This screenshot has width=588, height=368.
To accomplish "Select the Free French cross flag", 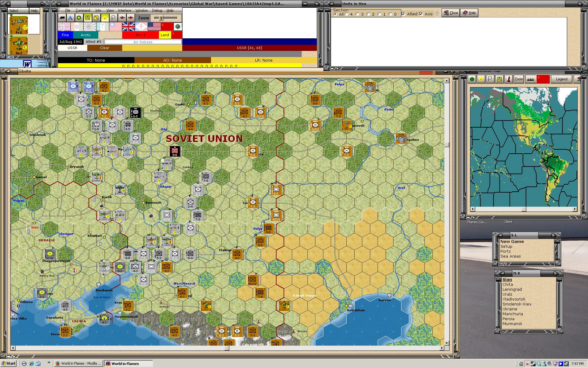I will tap(141, 27).
